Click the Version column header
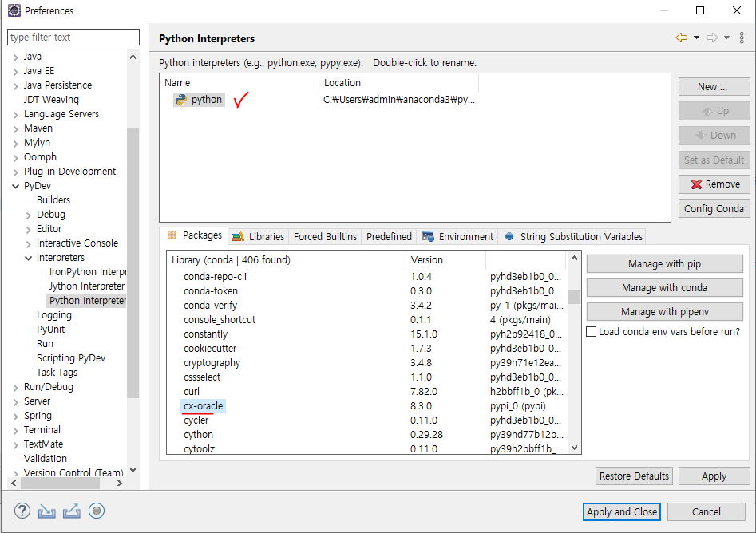756x533 pixels. [x=445, y=260]
